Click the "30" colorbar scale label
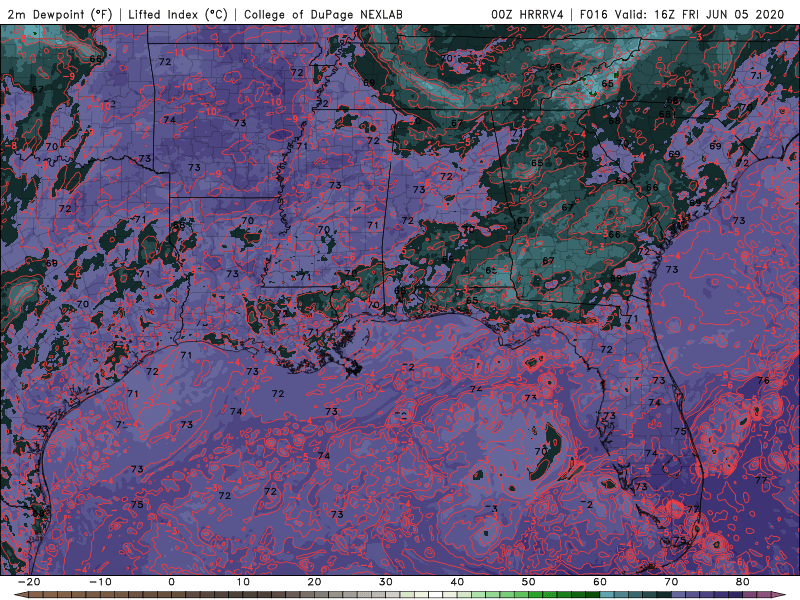Image resolution: width=800 pixels, height=600 pixels. [386, 582]
